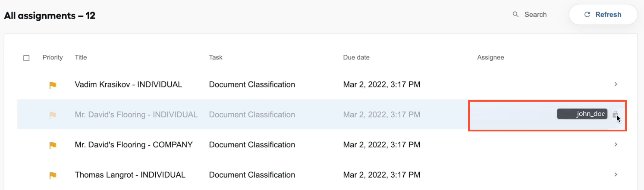Click the priority flag for Mr. David's Flooring - COMPANY
Viewport: 644px width, 190px height.
pyautogui.click(x=53, y=146)
